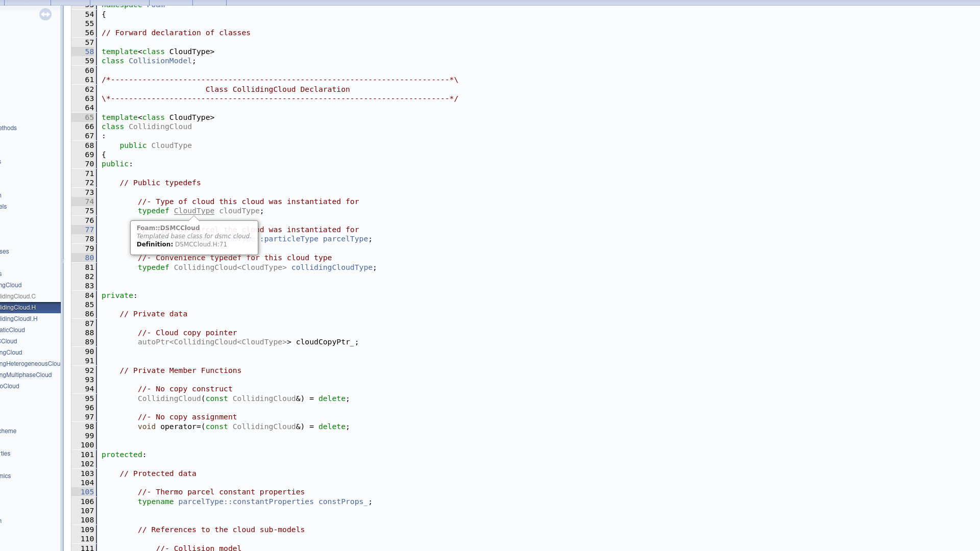Open CollidingCloud.C in the sidebar tree
The height and width of the screenshot is (551, 980).
click(x=18, y=296)
